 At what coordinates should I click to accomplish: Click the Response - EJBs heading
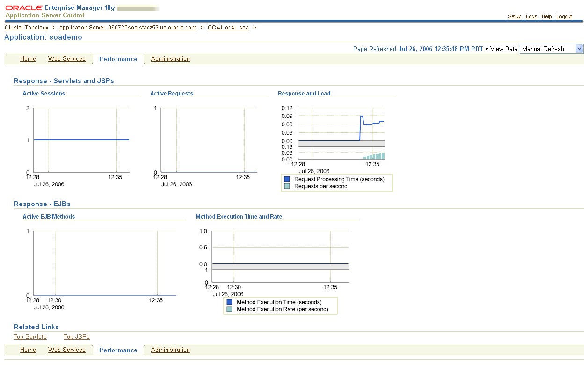coord(42,204)
